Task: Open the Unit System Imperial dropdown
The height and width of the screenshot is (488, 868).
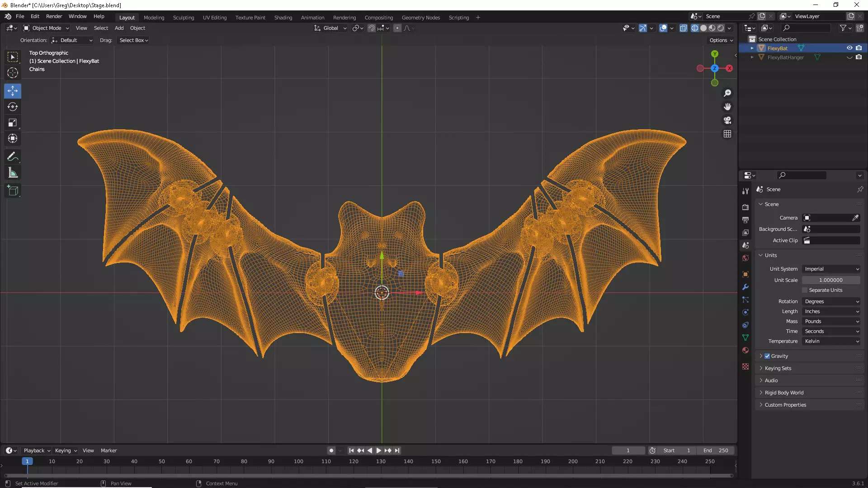Action: click(x=831, y=269)
